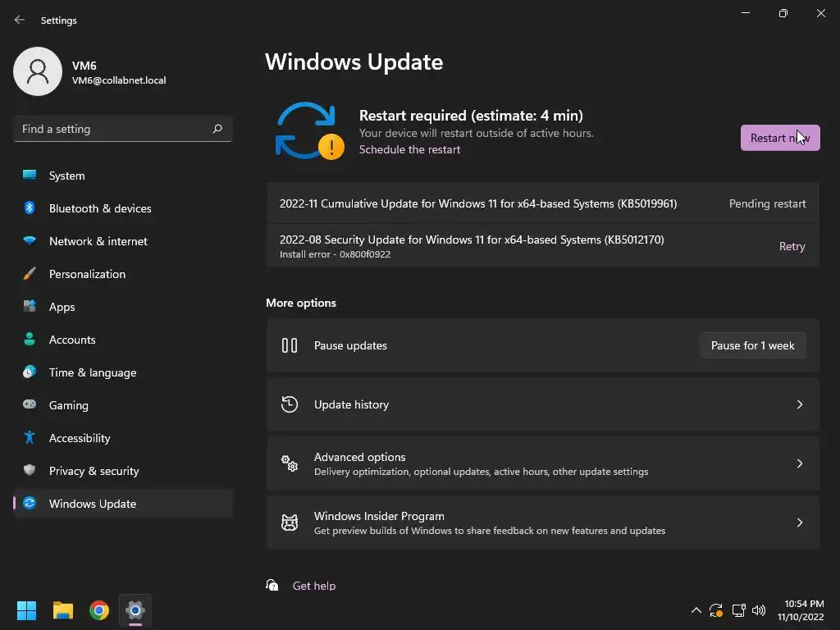
Task: Select the Personalization paintbrush icon
Action: [x=30, y=274]
